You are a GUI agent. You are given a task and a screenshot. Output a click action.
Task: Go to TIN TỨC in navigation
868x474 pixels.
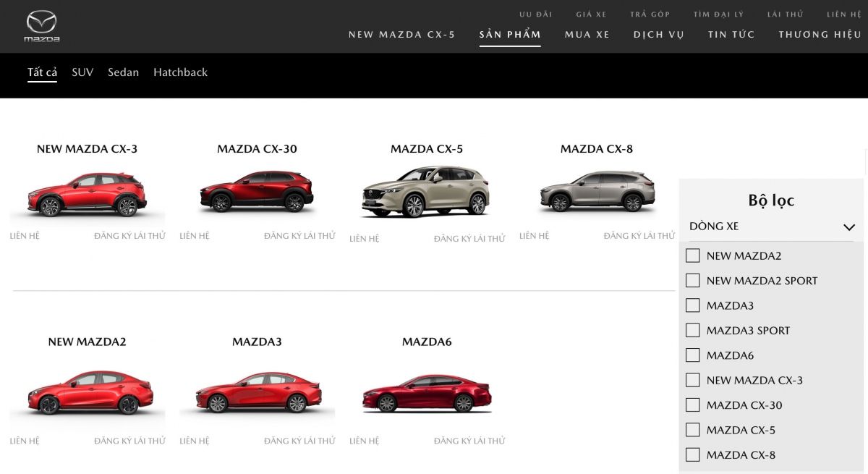click(x=731, y=34)
